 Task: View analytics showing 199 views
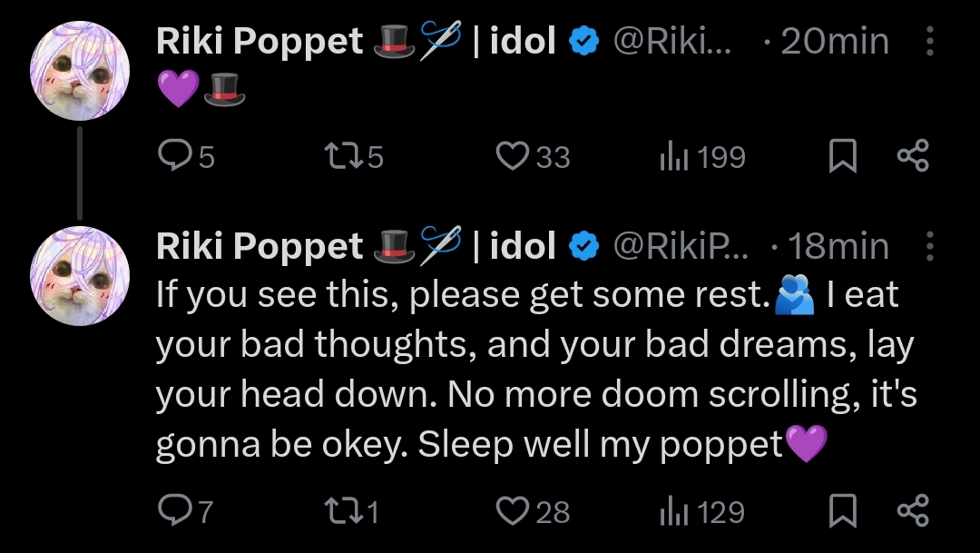click(x=671, y=157)
